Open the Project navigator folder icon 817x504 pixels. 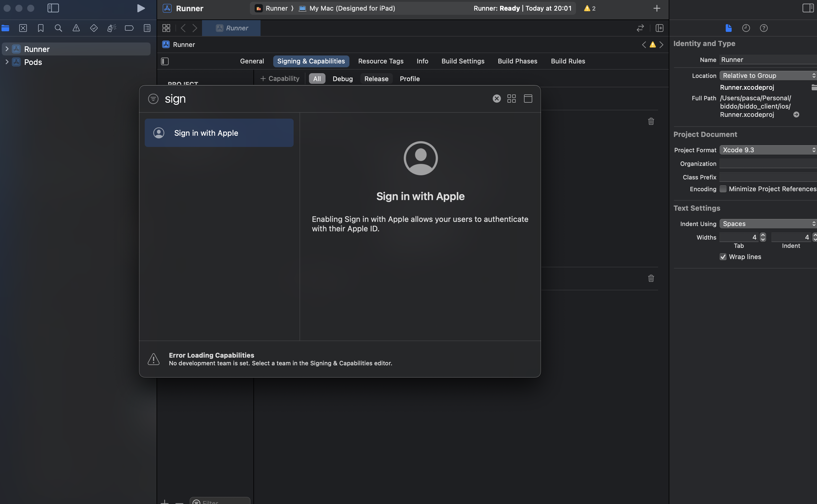pos(5,28)
